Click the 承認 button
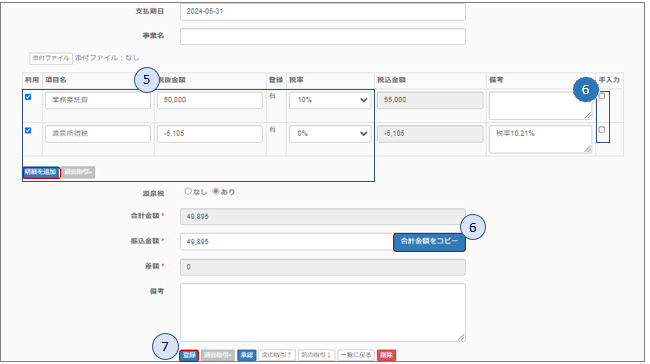 pyautogui.click(x=247, y=355)
